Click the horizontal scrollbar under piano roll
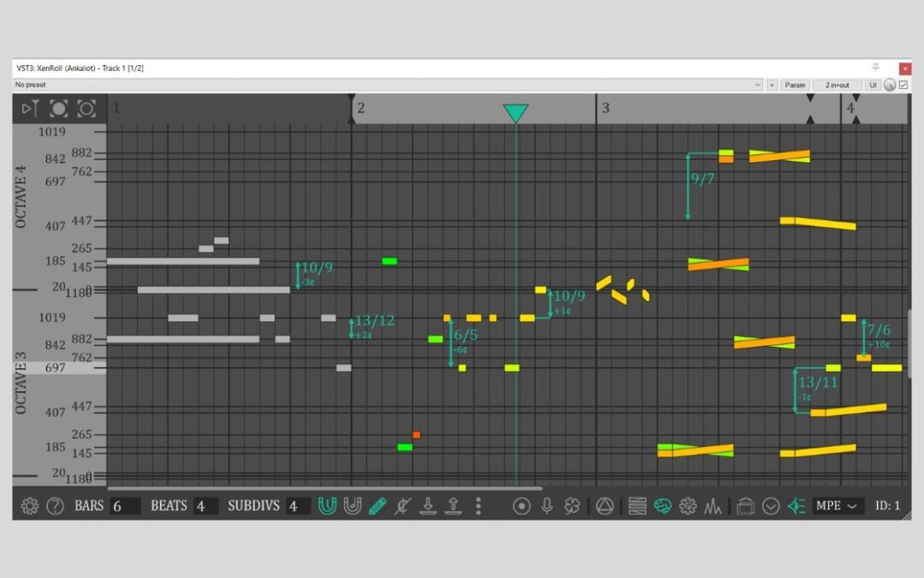This screenshot has height=578, width=924. [x=325, y=488]
